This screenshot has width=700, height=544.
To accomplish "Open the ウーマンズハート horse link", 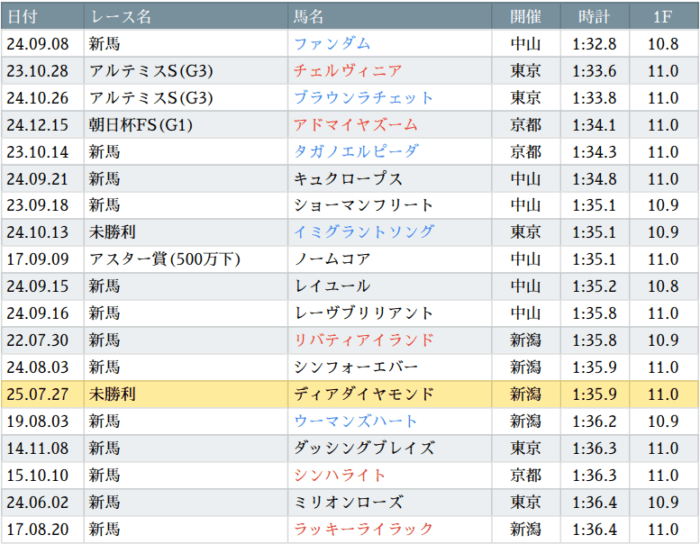I will 355,421.
